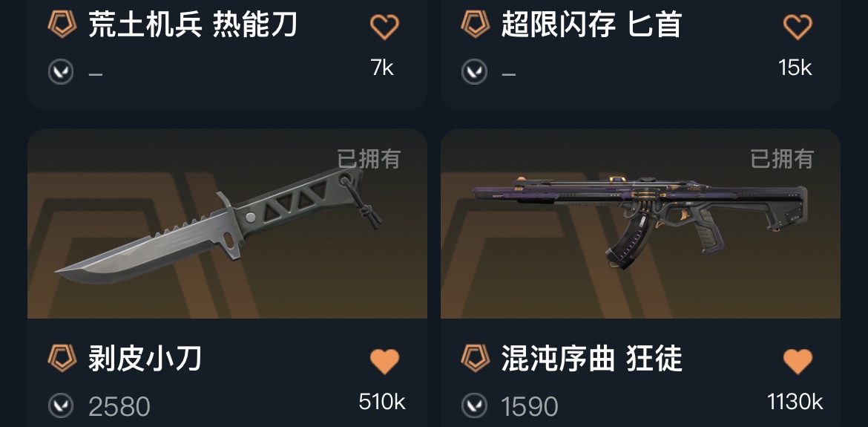Click the 2580 price label
This screenshot has width=868, height=427.
coord(119,407)
